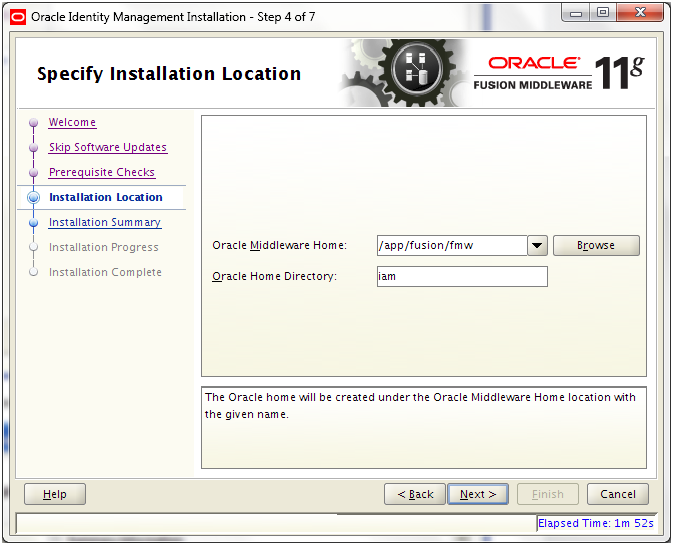Click the current Installation Location step marker
The image size is (673, 545).
pos(33,197)
